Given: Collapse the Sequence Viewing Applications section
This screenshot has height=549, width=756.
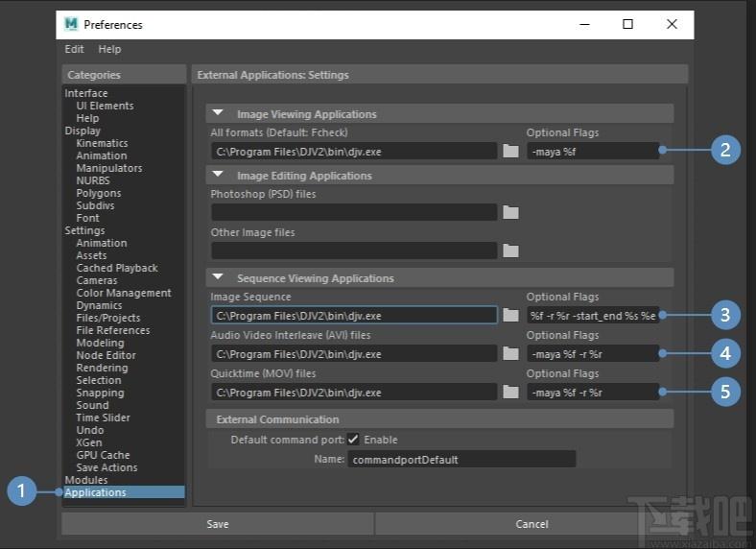Looking at the screenshot, I should (x=218, y=277).
